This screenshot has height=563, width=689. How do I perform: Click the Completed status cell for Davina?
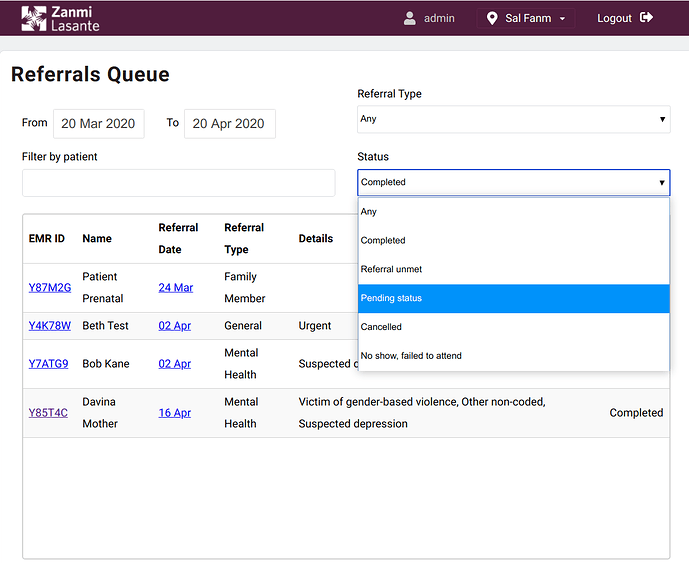[x=636, y=413]
